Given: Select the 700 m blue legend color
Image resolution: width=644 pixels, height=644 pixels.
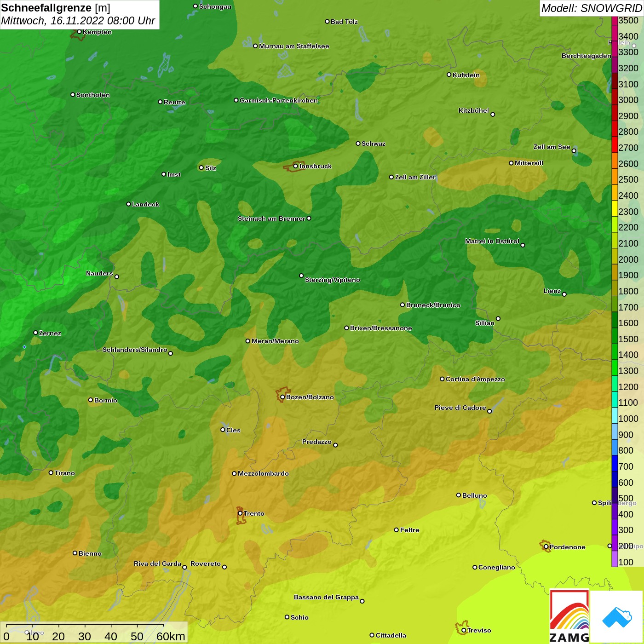Looking at the screenshot, I should (615, 463).
